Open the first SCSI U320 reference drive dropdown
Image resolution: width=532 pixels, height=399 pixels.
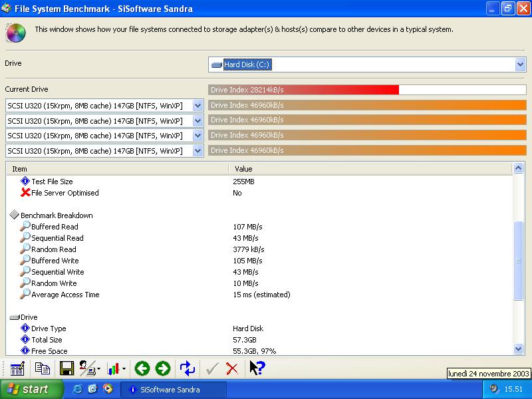[x=198, y=106]
